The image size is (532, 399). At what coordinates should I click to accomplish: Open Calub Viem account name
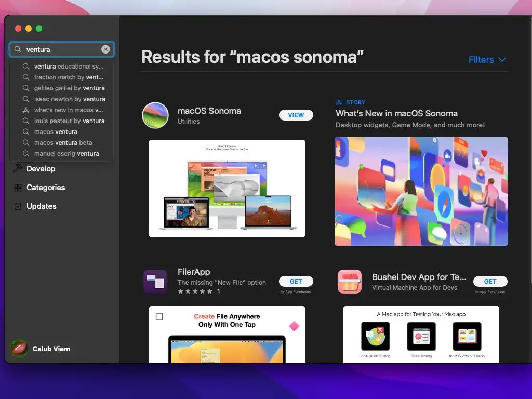point(51,349)
